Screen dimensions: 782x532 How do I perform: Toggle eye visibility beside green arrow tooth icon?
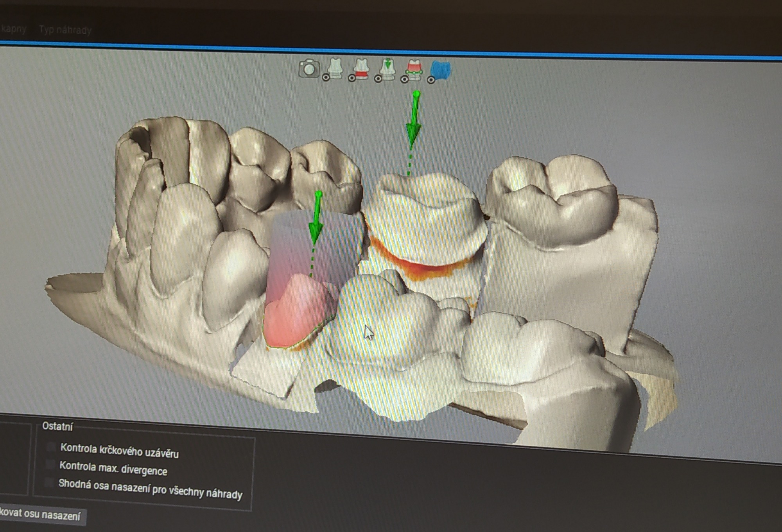point(378,79)
